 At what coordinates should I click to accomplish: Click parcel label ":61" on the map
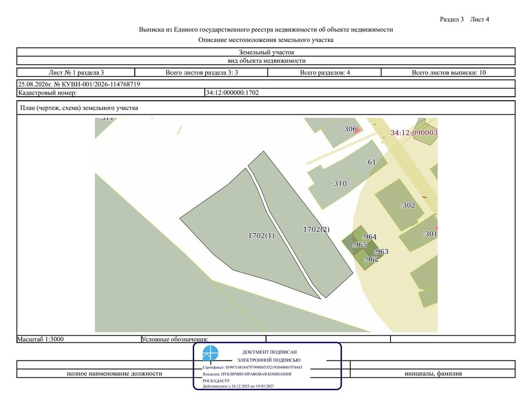(x=371, y=162)
